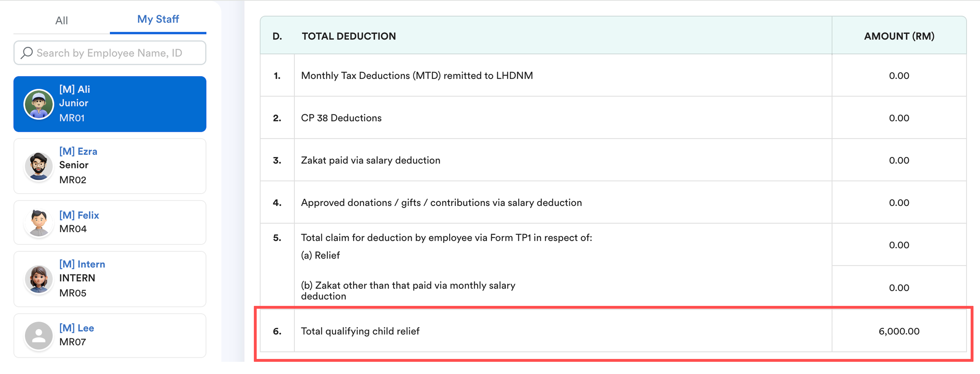The width and height of the screenshot is (980, 374).
Task: Click Zakat paid via salary deduction row
Action: (x=370, y=160)
